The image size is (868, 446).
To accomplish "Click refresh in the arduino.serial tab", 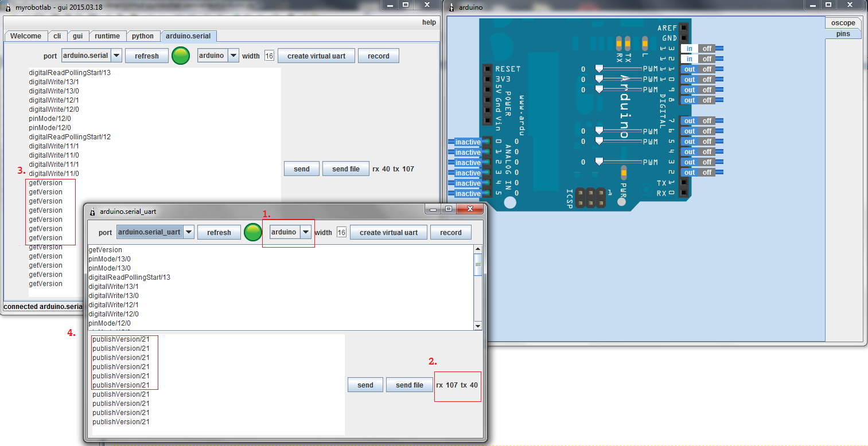I will point(147,56).
